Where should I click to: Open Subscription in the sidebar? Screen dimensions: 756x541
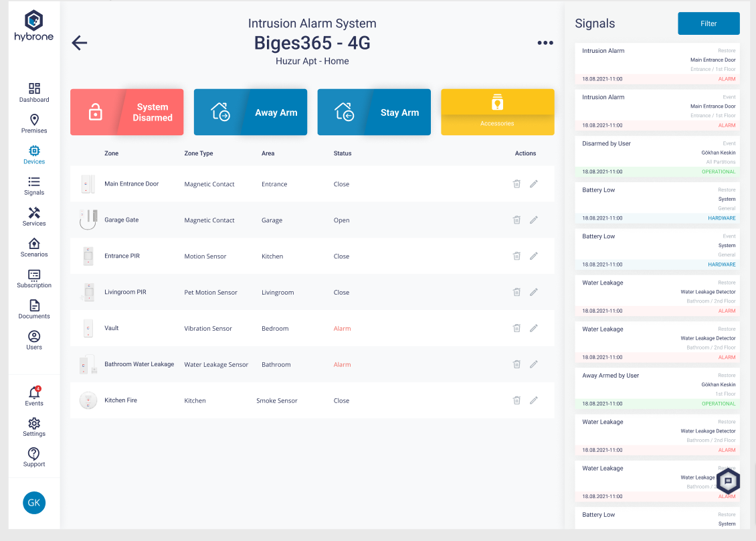[34, 279]
